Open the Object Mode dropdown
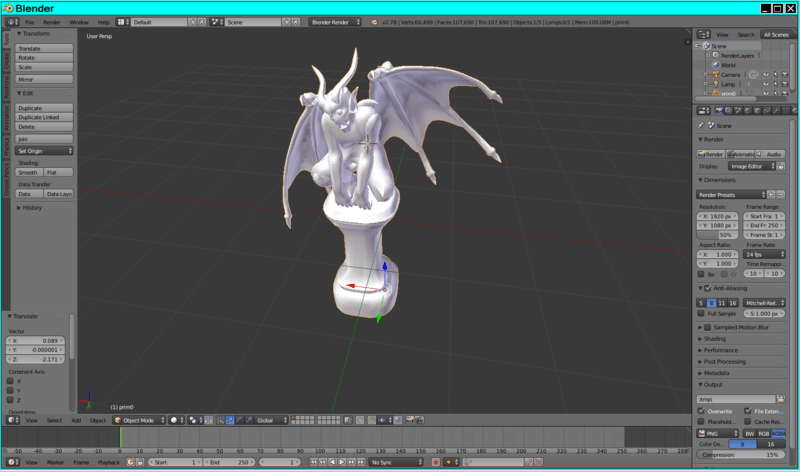 point(138,420)
